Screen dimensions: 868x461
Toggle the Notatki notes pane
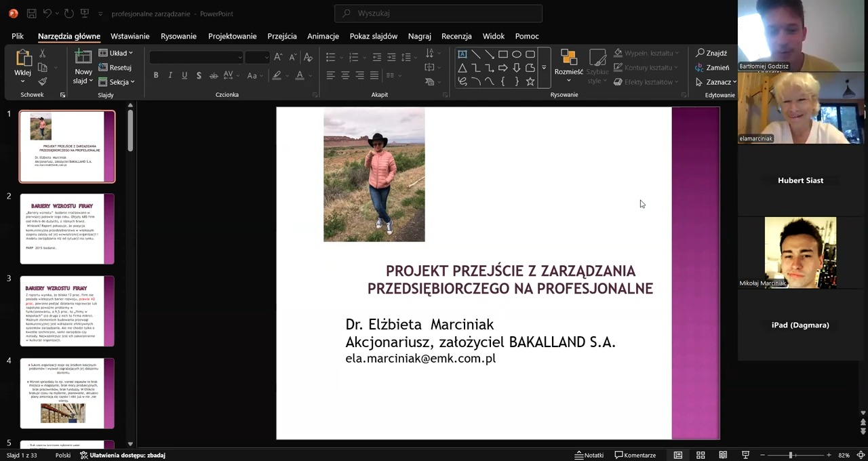(589, 455)
